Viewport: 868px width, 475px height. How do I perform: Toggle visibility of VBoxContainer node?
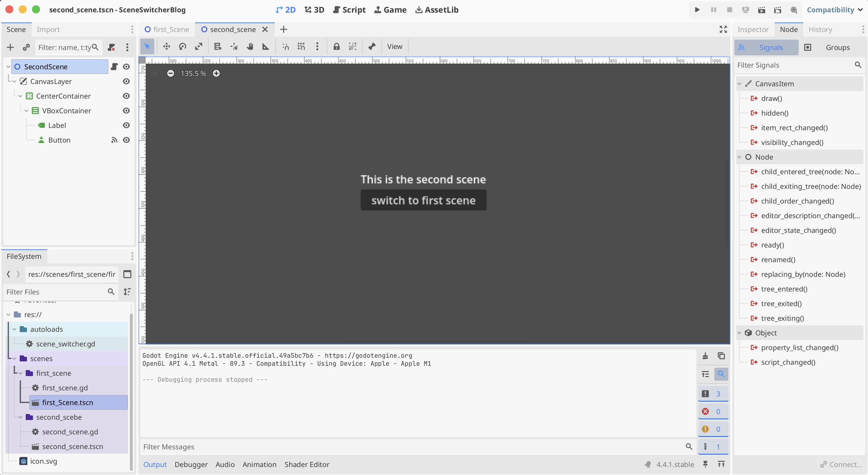(126, 110)
